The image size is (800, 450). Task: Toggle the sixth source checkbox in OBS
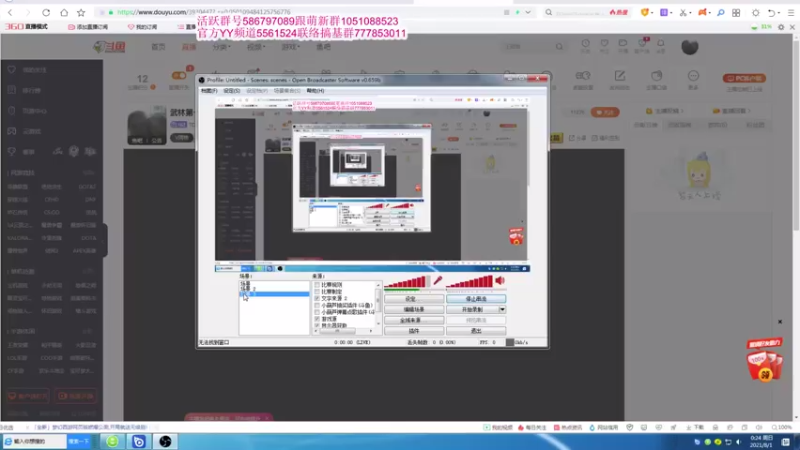(317, 318)
